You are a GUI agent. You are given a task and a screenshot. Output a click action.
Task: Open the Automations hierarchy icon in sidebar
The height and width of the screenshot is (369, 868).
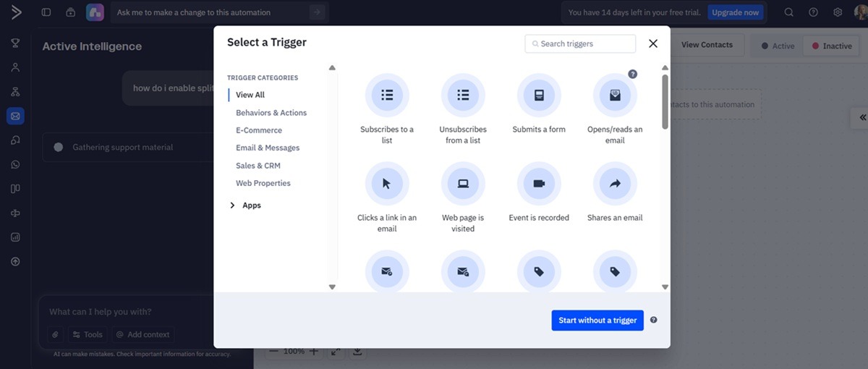15,92
